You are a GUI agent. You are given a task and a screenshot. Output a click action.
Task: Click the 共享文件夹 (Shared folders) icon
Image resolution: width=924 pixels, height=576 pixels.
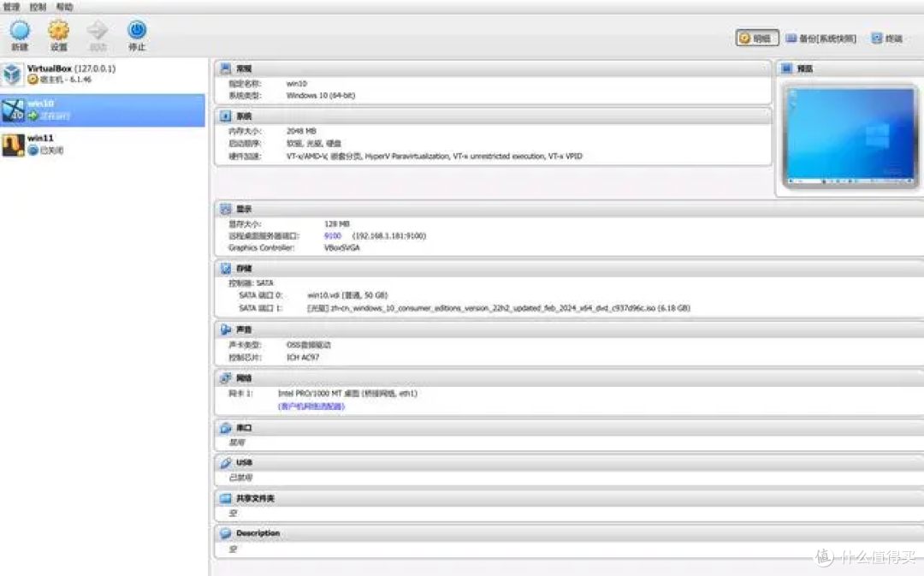click(226, 498)
